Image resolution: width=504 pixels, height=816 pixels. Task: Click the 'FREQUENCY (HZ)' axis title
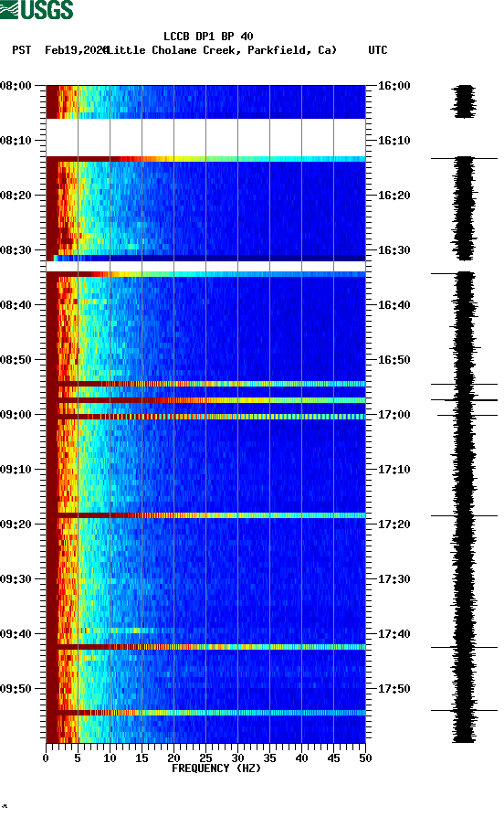pos(216,768)
